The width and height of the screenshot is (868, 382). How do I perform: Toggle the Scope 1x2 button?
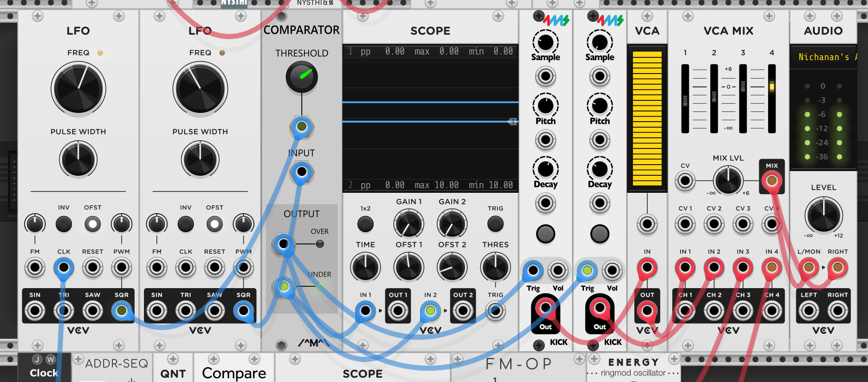pyautogui.click(x=366, y=224)
